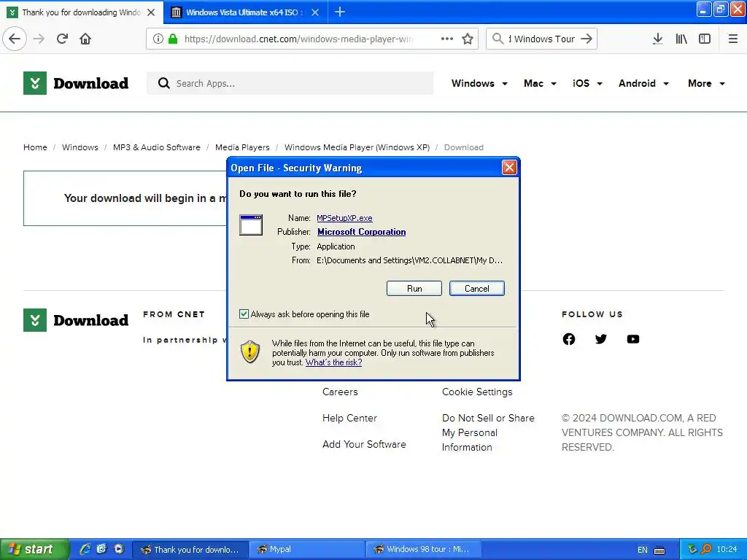The height and width of the screenshot is (560, 747).
Task: Click the Forward arrow in the browser toolbar
Action: pos(39,39)
